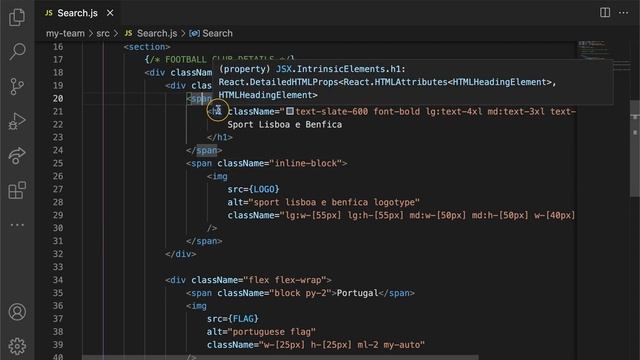Click the 'sport lisboa e benfica logotype' alt text
Screen dimensions: 640x360
pos(334,202)
